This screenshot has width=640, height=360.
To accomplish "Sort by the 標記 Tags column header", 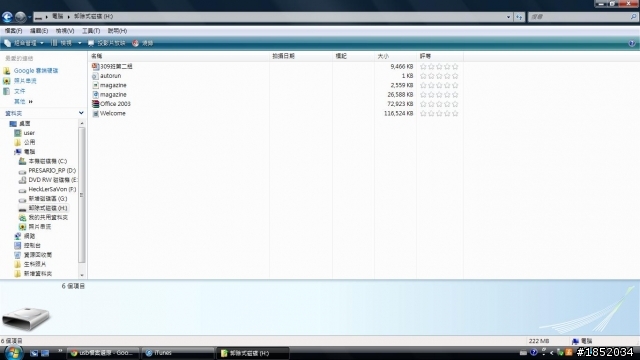I will pyautogui.click(x=353, y=56).
